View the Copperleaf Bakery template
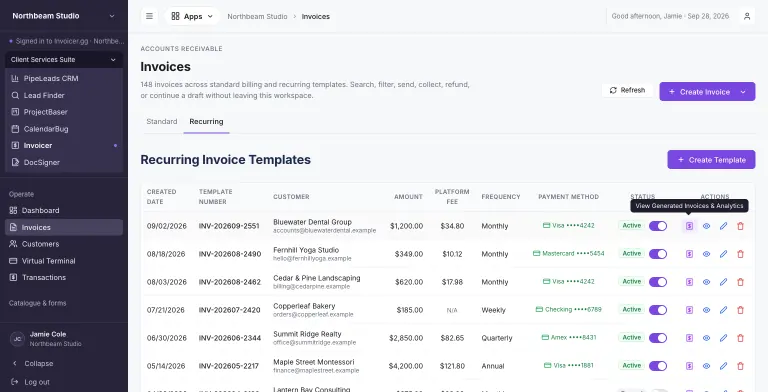Viewport: 768px width, 392px height. tap(706, 310)
